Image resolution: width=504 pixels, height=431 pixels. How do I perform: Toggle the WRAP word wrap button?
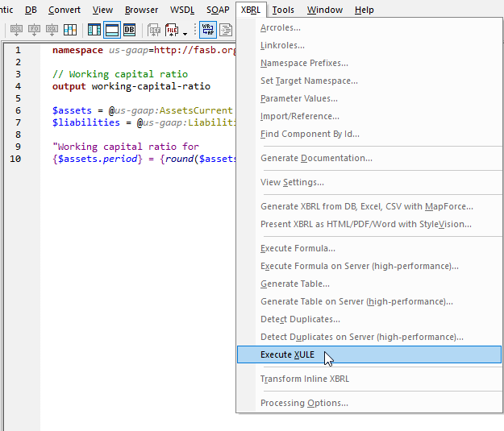(x=208, y=31)
